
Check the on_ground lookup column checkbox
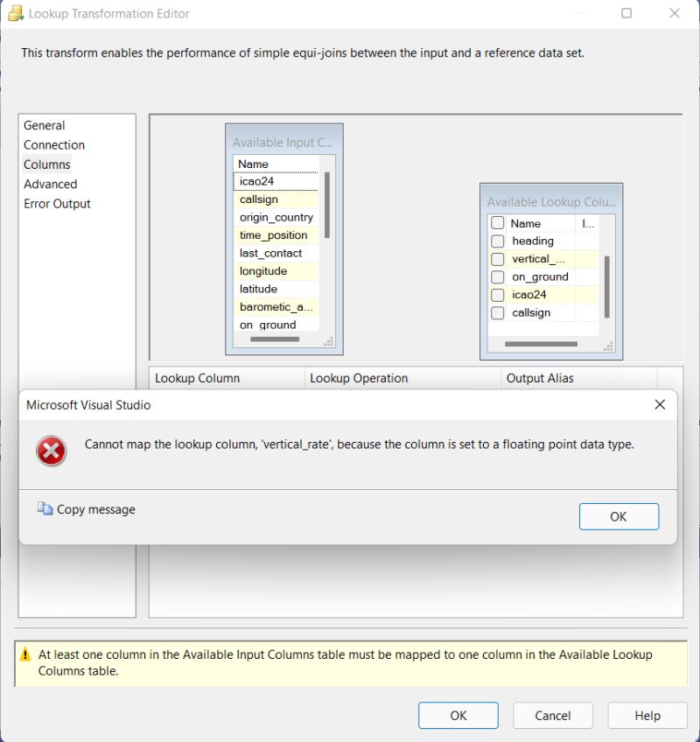point(498,276)
